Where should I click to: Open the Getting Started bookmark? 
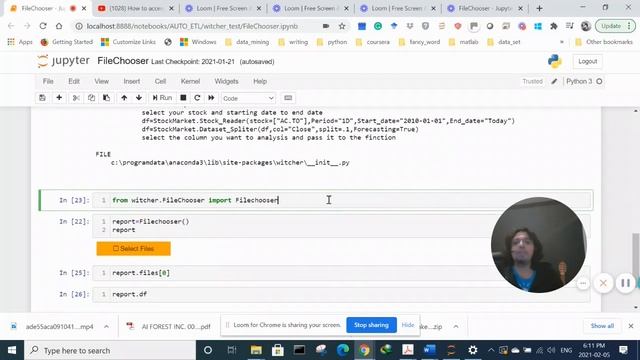(x=67, y=42)
